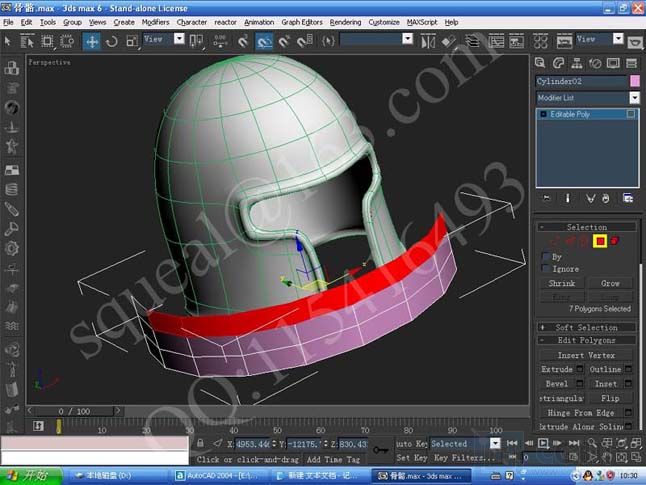Switch to the Display command panel
The height and width of the screenshot is (485, 646).
[x=613, y=63]
